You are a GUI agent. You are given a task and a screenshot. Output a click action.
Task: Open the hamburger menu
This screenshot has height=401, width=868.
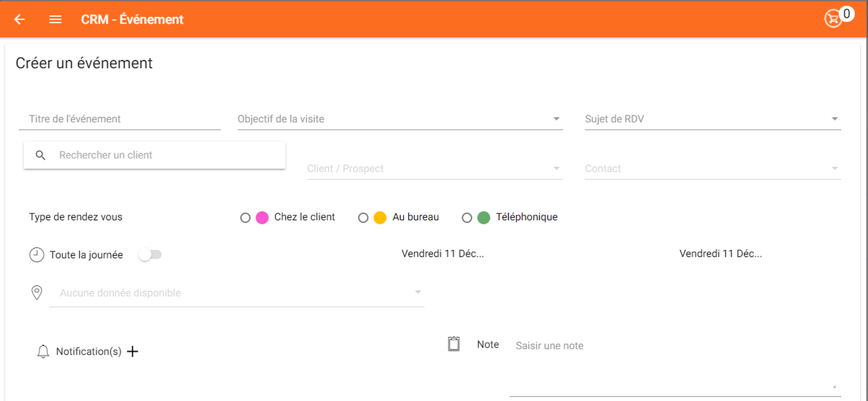55,20
